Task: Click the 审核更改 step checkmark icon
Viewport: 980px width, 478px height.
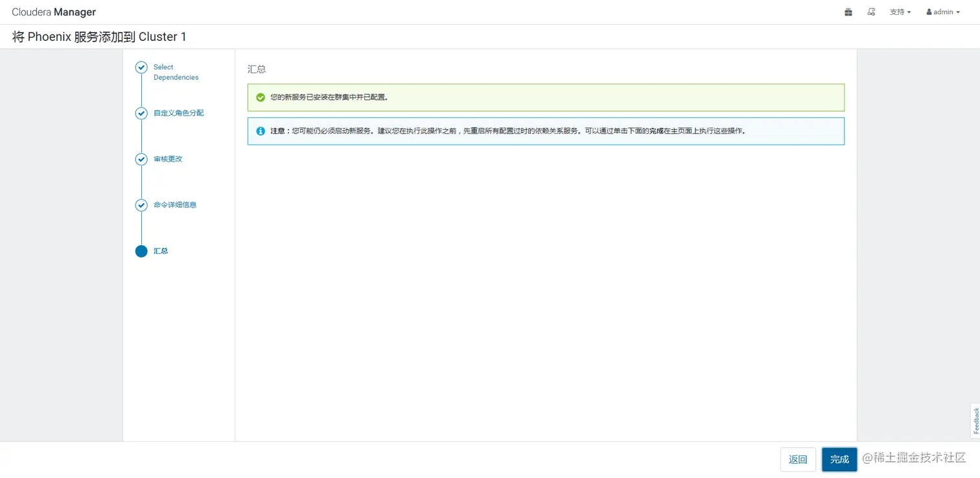Action: [x=141, y=160]
